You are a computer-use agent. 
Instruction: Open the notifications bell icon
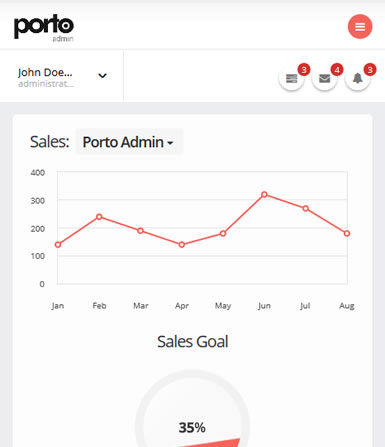[357, 79]
